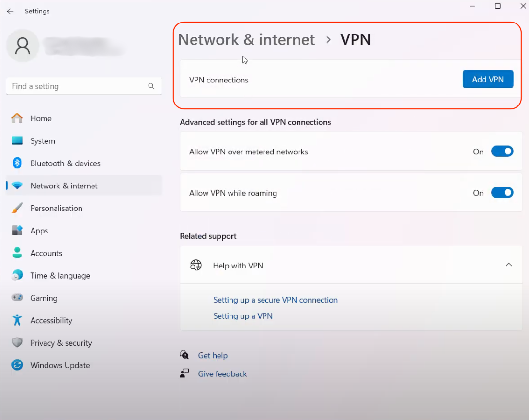The width and height of the screenshot is (529, 420).
Task: Open the Setting up a VPN link
Action: [x=243, y=316]
